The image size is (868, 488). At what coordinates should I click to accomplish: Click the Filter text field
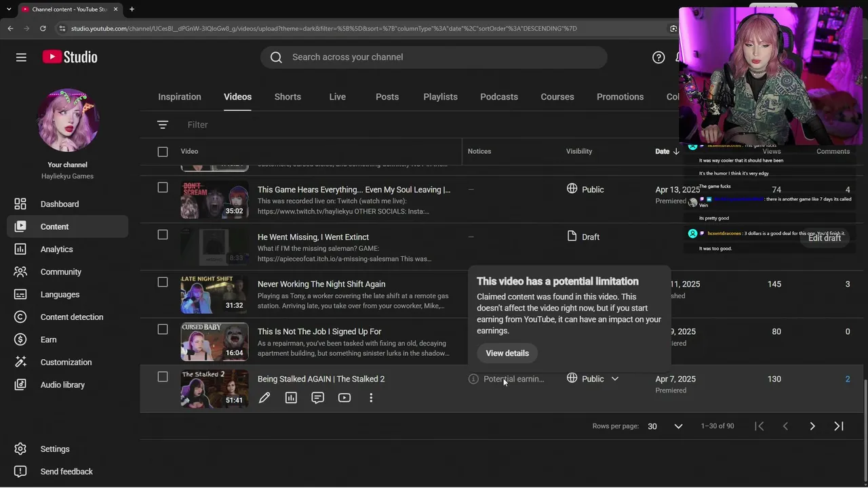tap(198, 125)
